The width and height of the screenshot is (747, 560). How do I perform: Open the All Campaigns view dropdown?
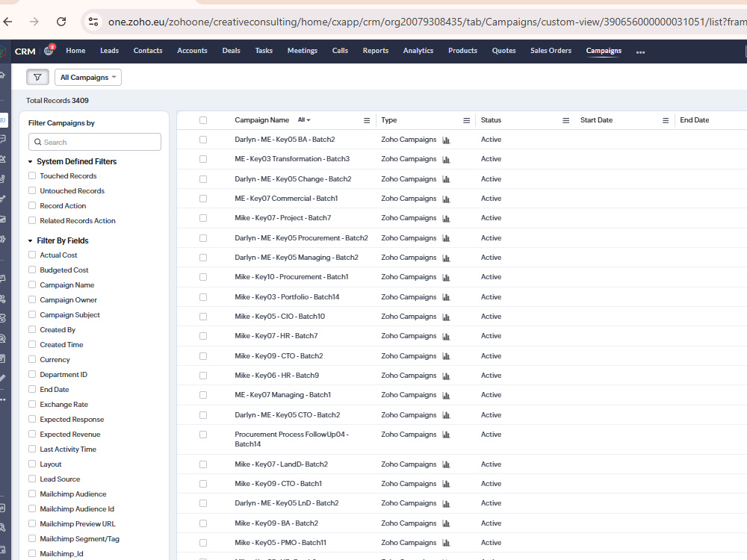[88, 77]
